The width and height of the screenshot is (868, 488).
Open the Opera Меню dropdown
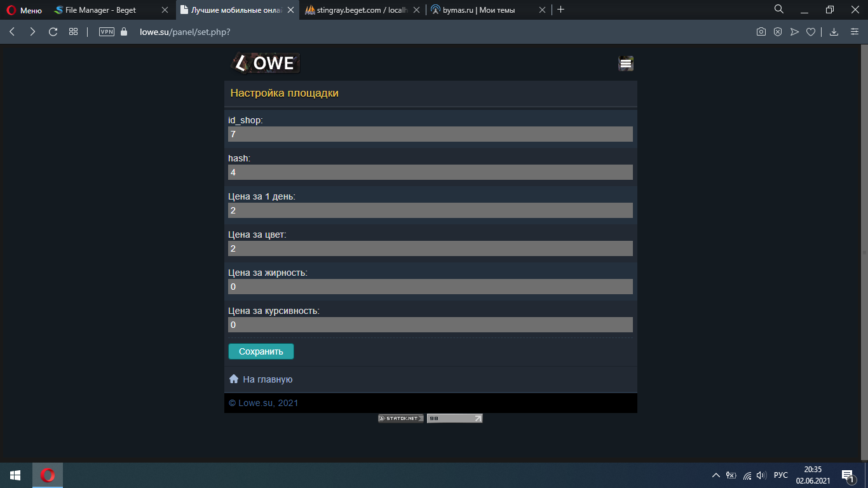tap(24, 10)
